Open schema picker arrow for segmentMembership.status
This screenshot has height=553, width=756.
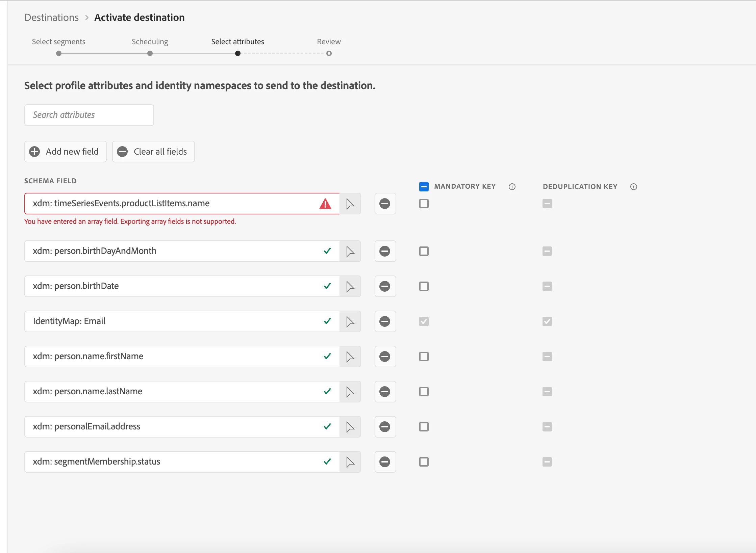tap(350, 462)
